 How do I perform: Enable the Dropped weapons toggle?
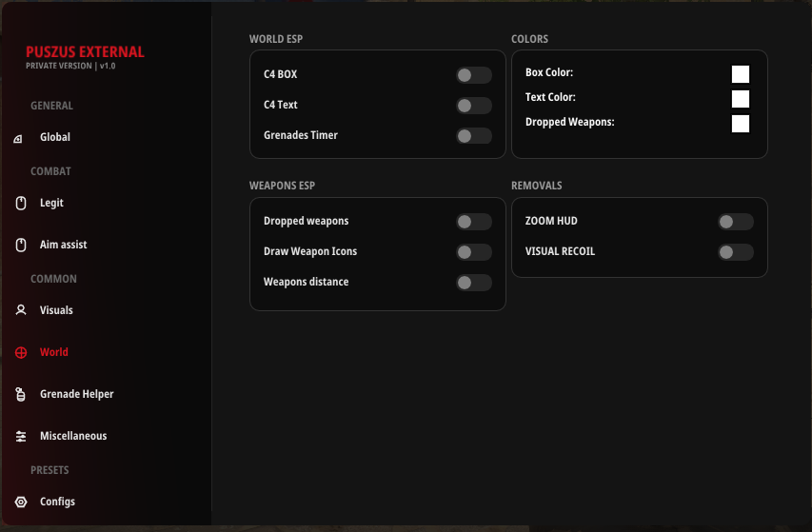[474, 222]
